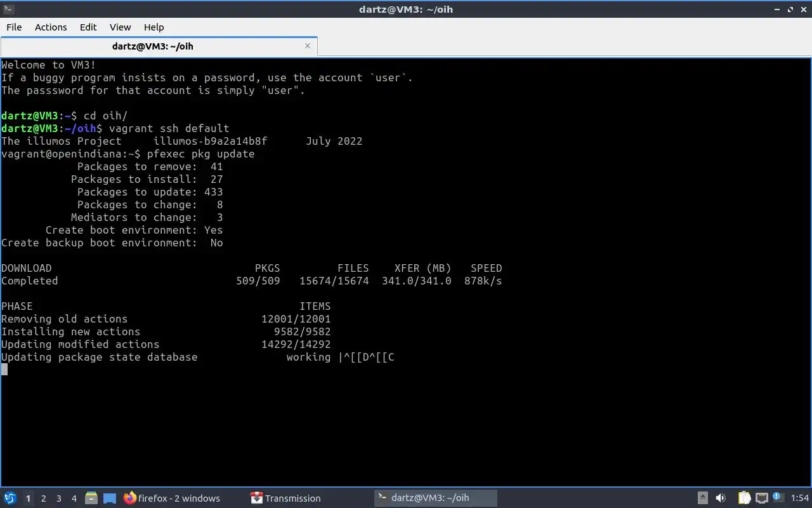Image resolution: width=812 pixels, height=508 pixels.
Task: Click the '509/509' packages count
Action: (x=258, y=281)
